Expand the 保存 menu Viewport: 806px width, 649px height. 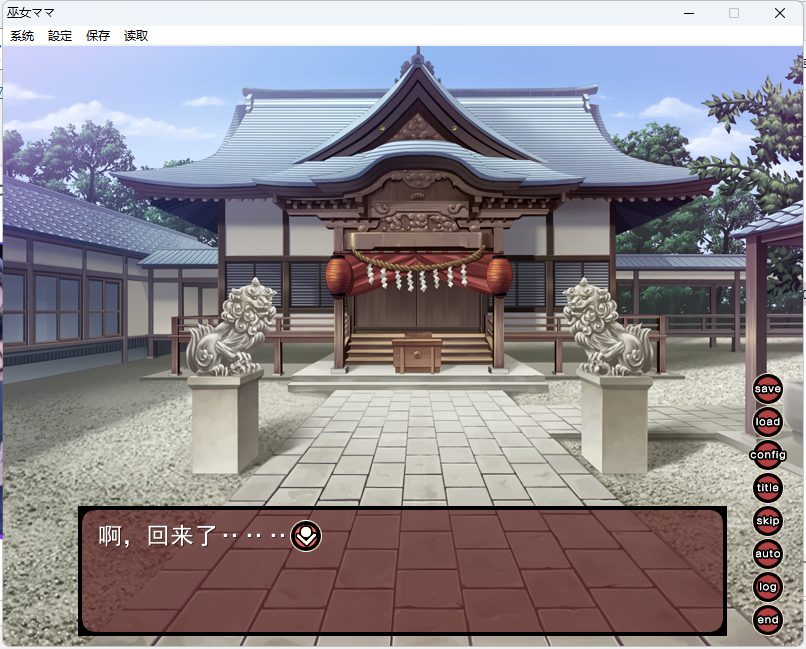(x=98, y=36)
